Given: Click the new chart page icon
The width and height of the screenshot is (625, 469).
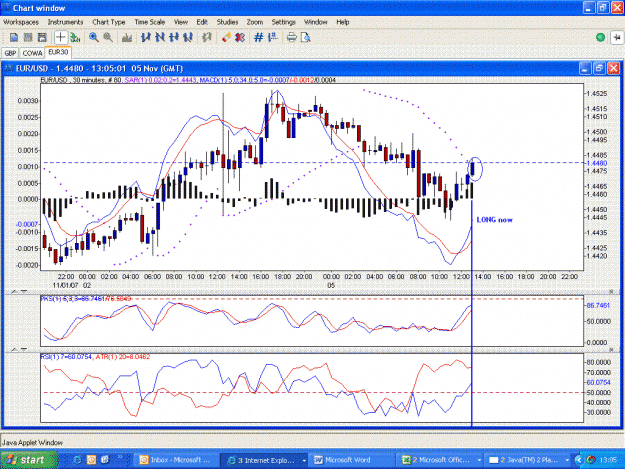Looking at the screenshot, I should click(x=14, y=37).
